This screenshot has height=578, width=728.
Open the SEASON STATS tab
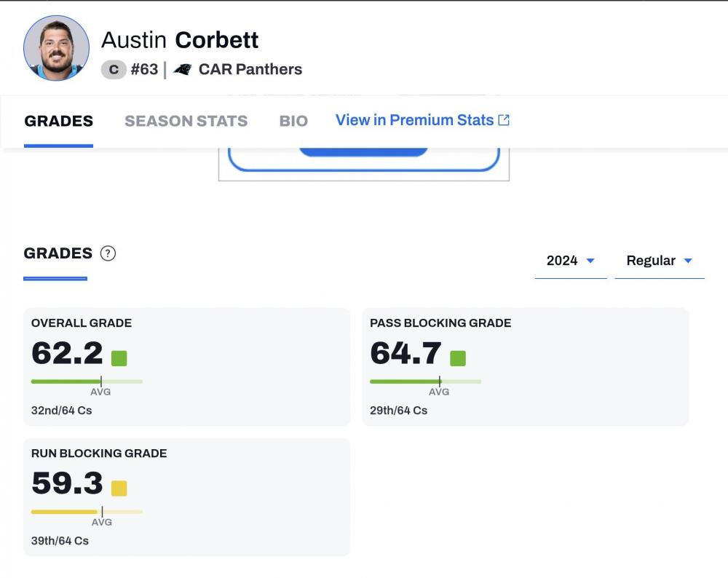click(x=186, y=121)
